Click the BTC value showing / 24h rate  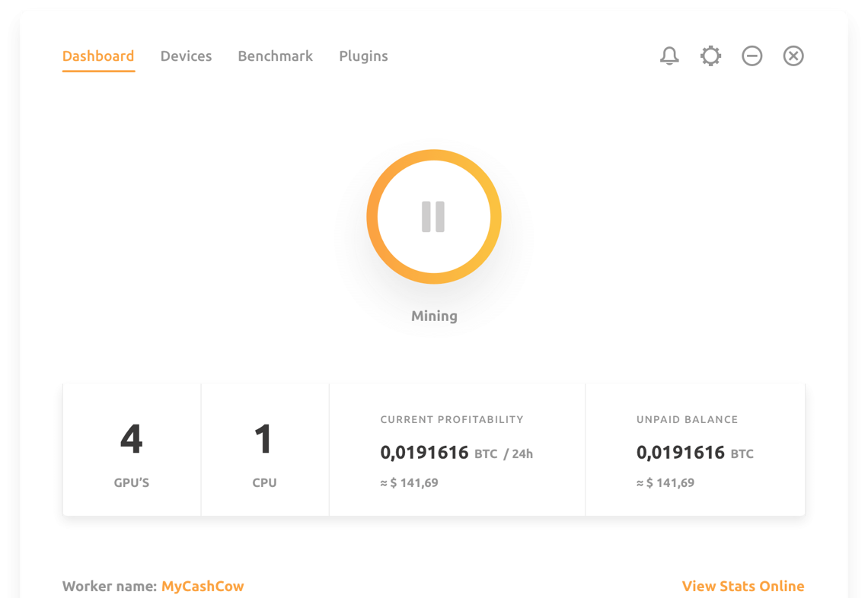(x=424, y=453)
